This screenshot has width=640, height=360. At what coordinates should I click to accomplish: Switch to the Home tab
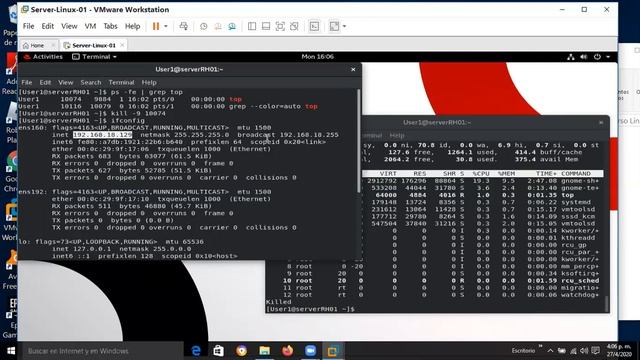[x=37, y=45]
